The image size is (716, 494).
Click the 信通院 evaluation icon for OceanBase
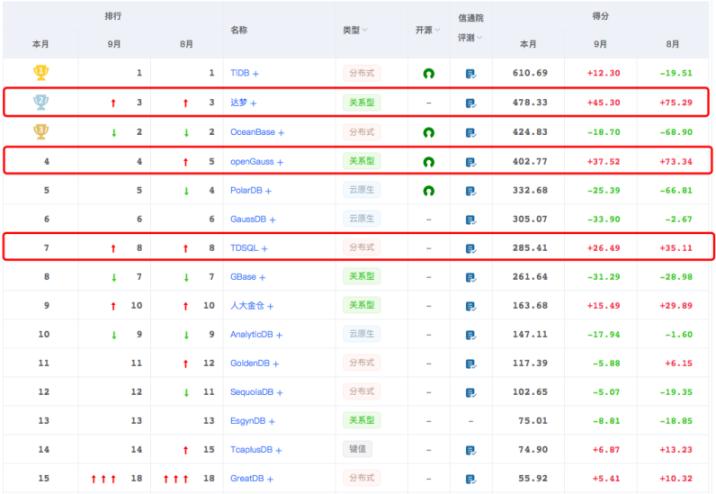pyautogui.click(x=471, y=132)
